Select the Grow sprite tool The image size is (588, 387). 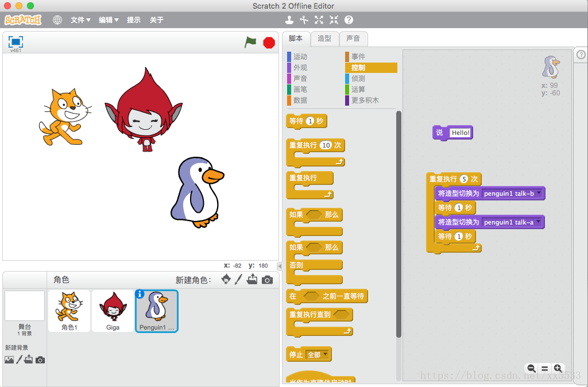tap(319, 20)
